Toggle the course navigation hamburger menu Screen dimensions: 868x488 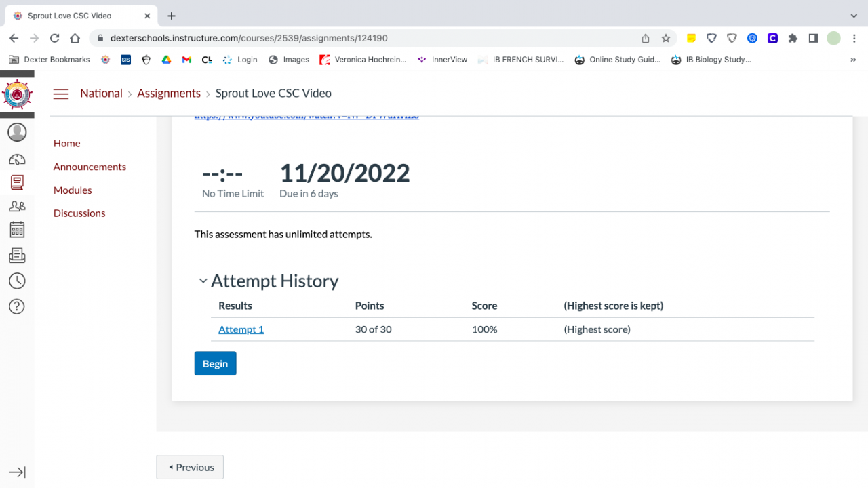tap(61, 94)
